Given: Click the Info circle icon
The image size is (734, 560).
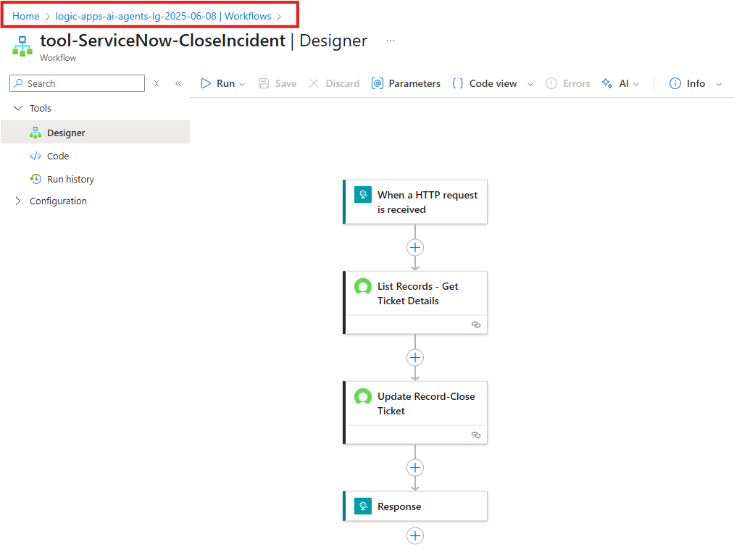Looking at the screenshot, I should pos(675,83).
